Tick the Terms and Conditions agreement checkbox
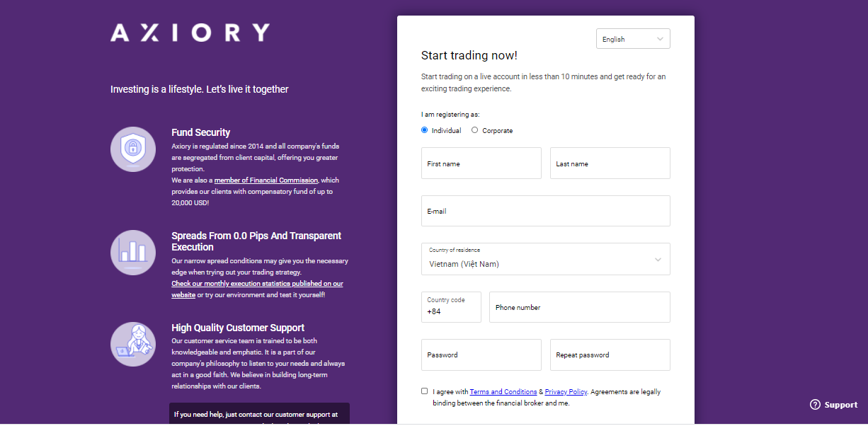 click(x=425, y=391)
